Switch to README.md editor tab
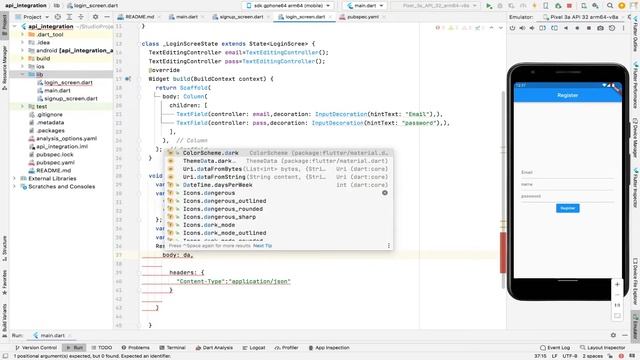 pyautogui.click(x=139, y=17)
